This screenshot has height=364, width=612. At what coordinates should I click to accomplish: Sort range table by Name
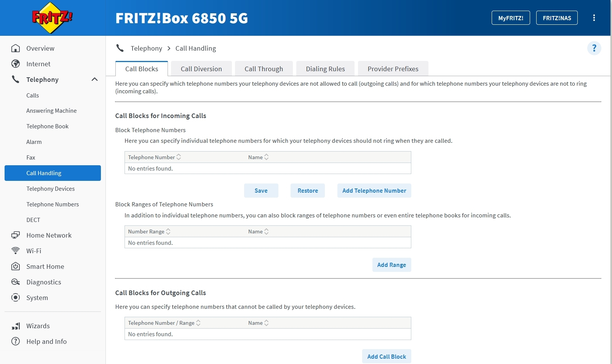coord(259,231)
